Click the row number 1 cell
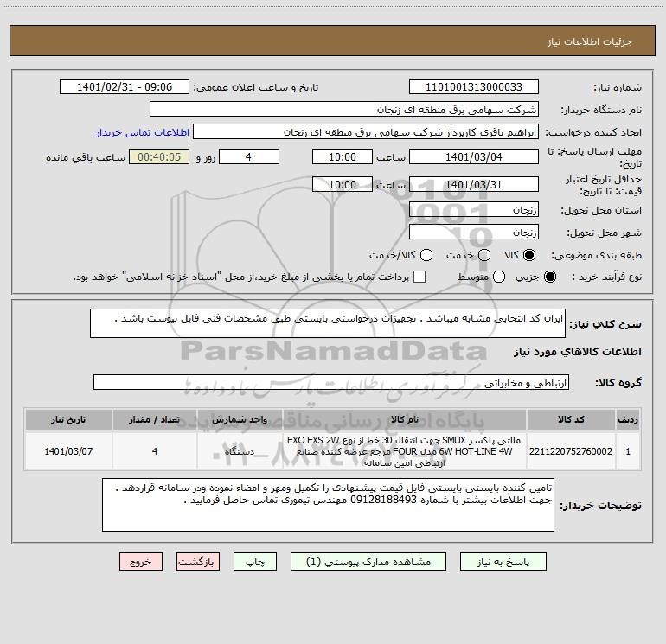This screenshot has width=666, height=644. 628,451
